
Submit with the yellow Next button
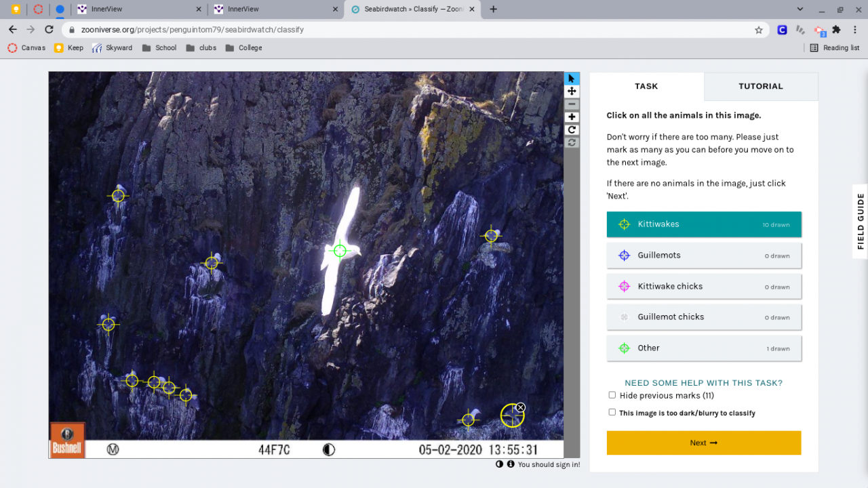tap(704, 443)
